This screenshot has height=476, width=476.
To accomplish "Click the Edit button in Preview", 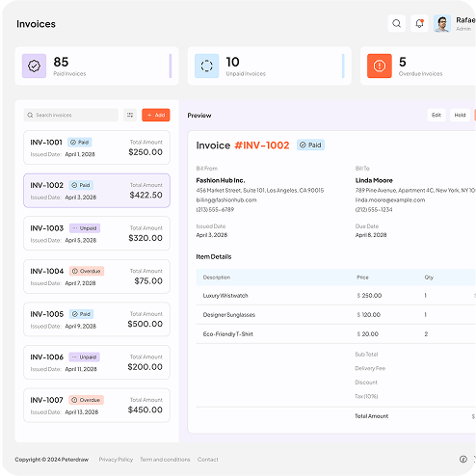I will (436, 115).
